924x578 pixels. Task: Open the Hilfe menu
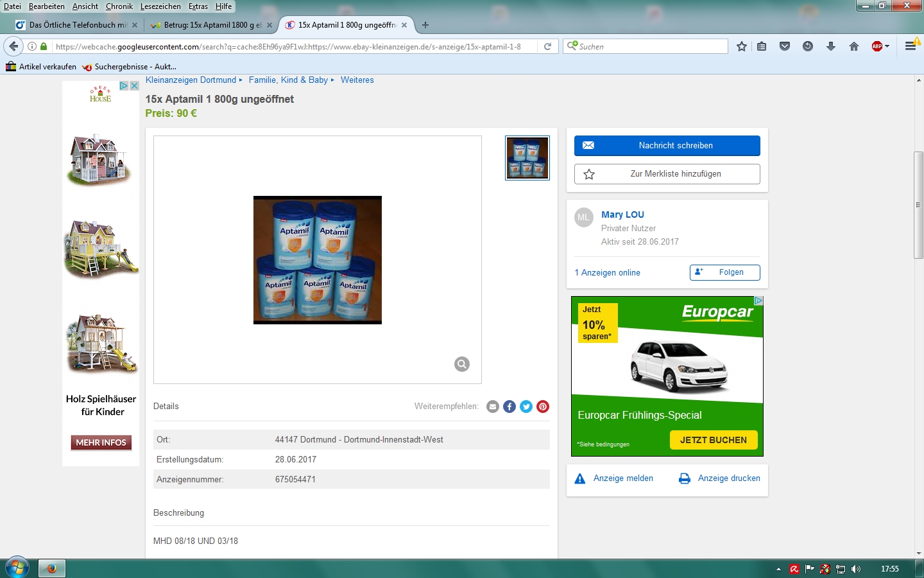coord(224,6)
